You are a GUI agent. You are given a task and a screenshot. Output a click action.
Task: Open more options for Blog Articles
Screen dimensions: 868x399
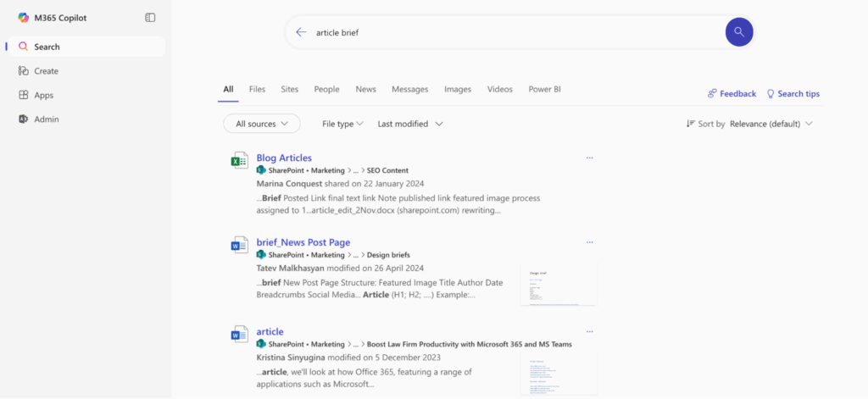click(590, 158)
